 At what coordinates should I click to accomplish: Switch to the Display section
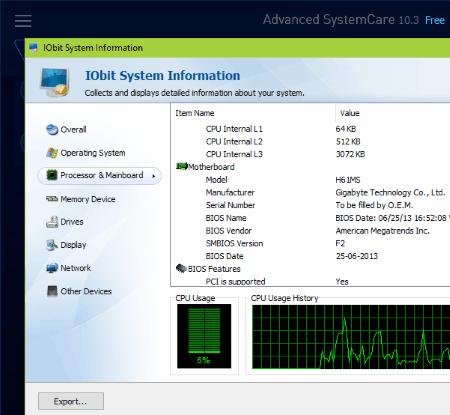[x=73, y=245]
